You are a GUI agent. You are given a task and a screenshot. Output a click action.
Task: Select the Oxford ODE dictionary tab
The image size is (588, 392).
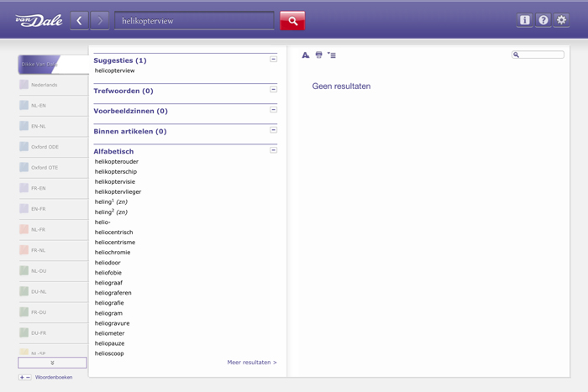(x=53, y=147)
